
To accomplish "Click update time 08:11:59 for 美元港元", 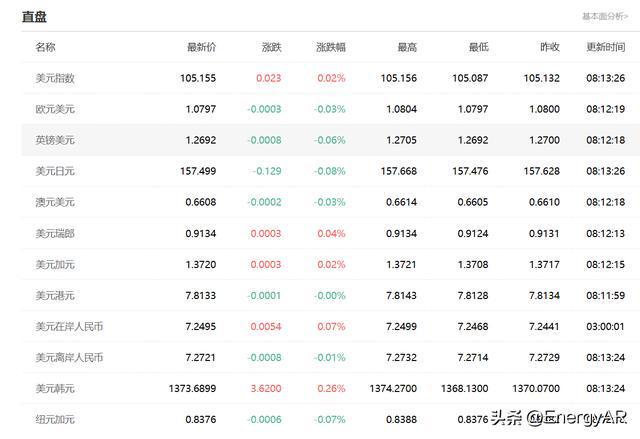I will (x=606, y=295).
